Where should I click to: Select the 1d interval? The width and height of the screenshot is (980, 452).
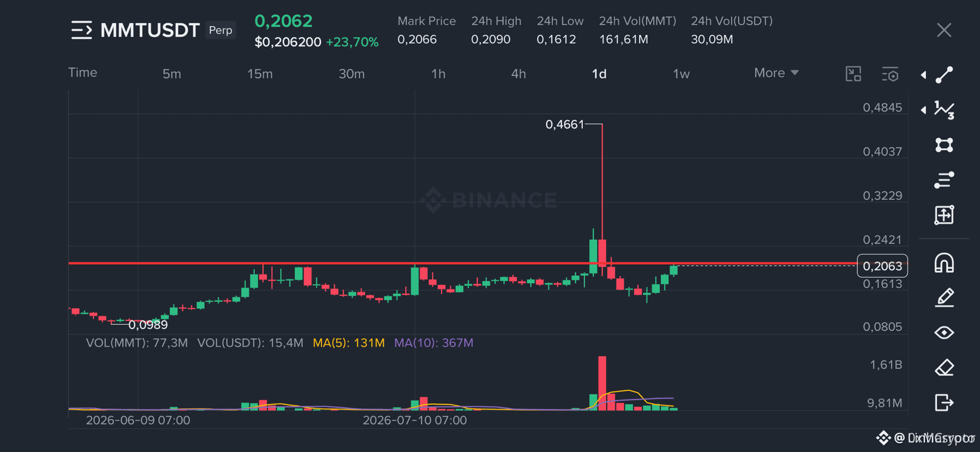pyautogui.click(x=599, y=74)
